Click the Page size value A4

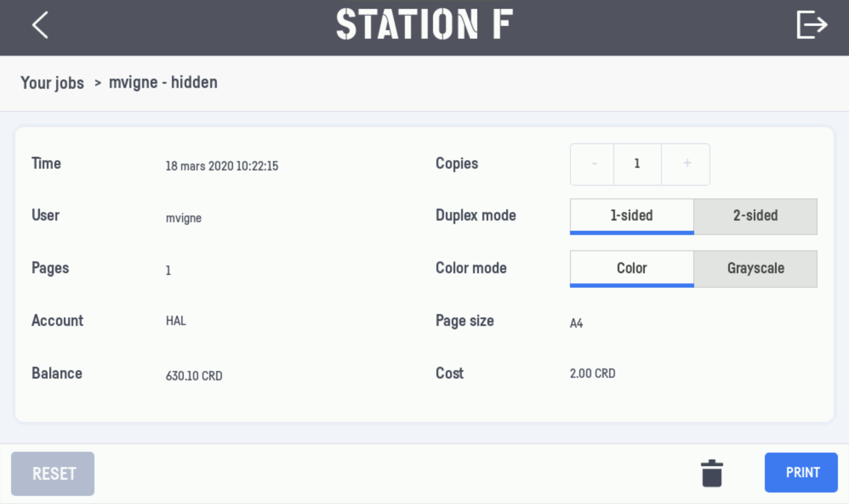click(576, 323)
